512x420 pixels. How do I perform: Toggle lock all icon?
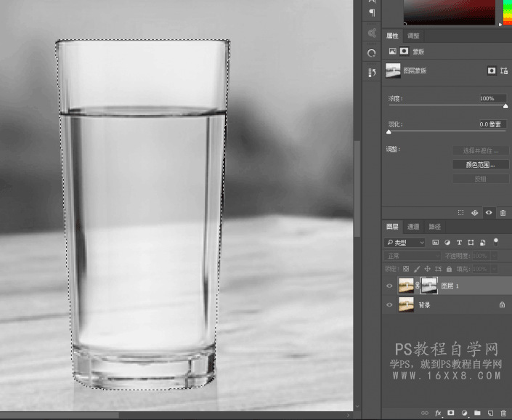pyautogui.click(x=449, y=269)
